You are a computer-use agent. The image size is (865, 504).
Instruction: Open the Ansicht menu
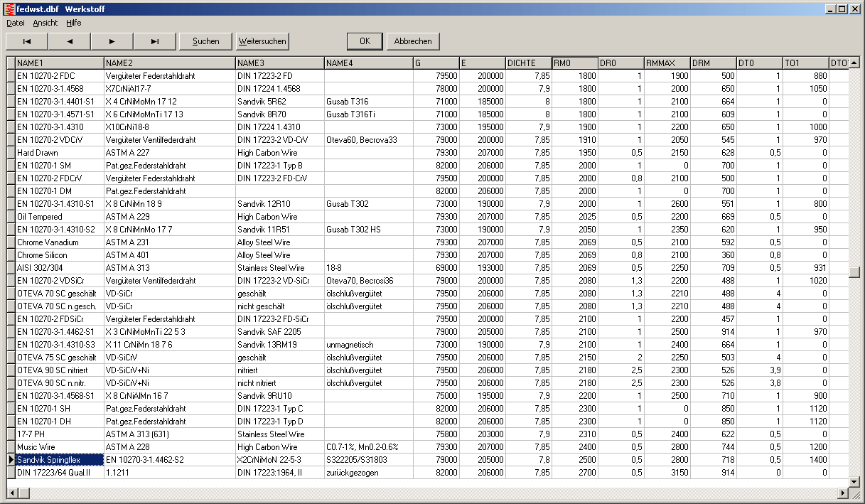pos(45,23)
